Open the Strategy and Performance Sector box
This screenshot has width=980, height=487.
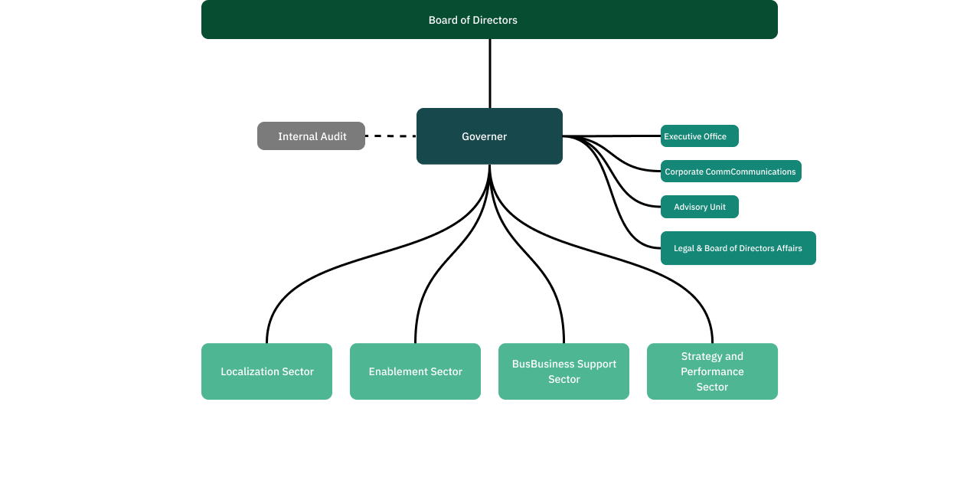tap(712, 371)
